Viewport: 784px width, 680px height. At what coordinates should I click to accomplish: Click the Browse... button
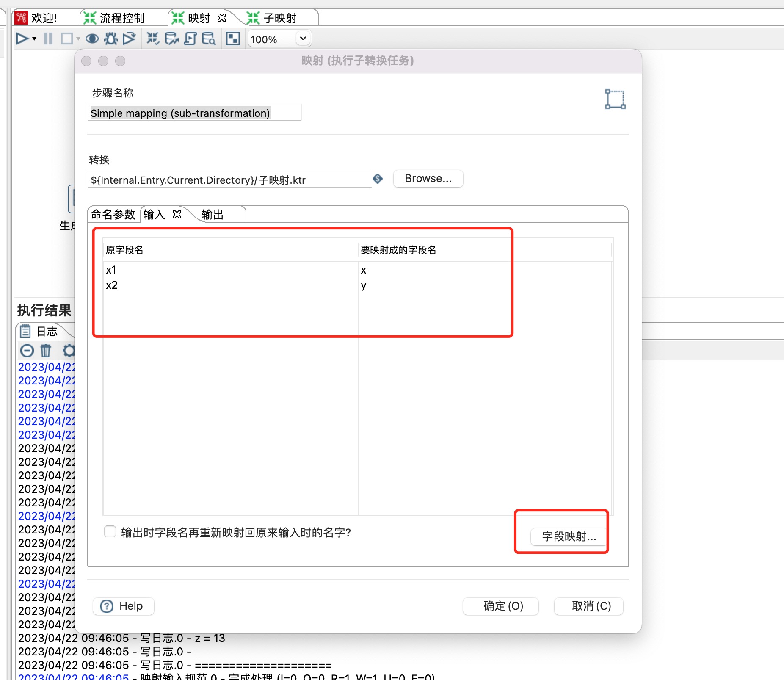tap(428, 179)
